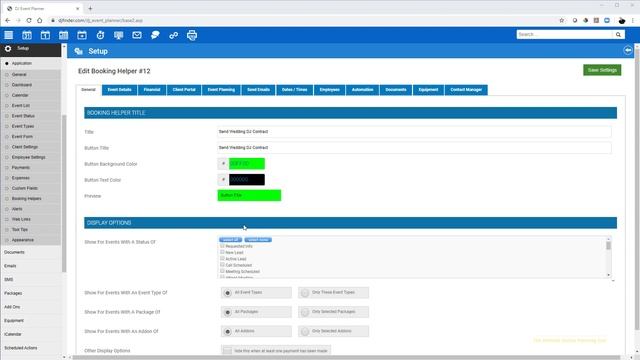Click the green preview Button Title
This screenshot has height=360, width=640.
[x=249, y=196]
